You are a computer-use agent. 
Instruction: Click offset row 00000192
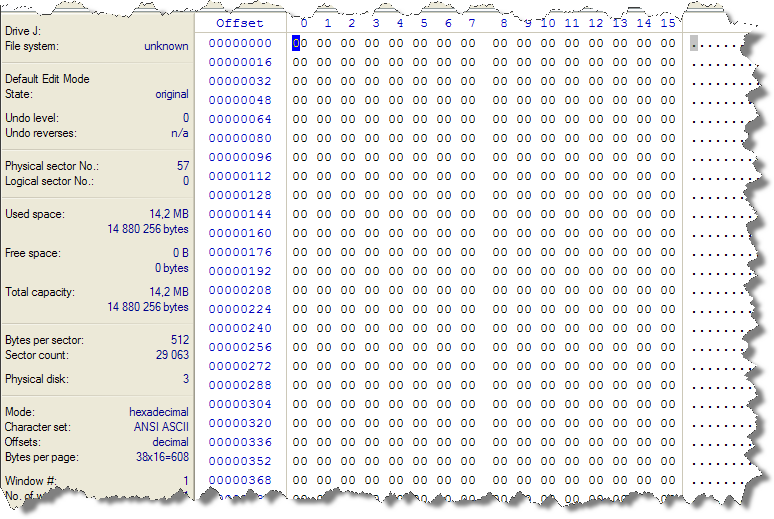(x=240, y=271)
